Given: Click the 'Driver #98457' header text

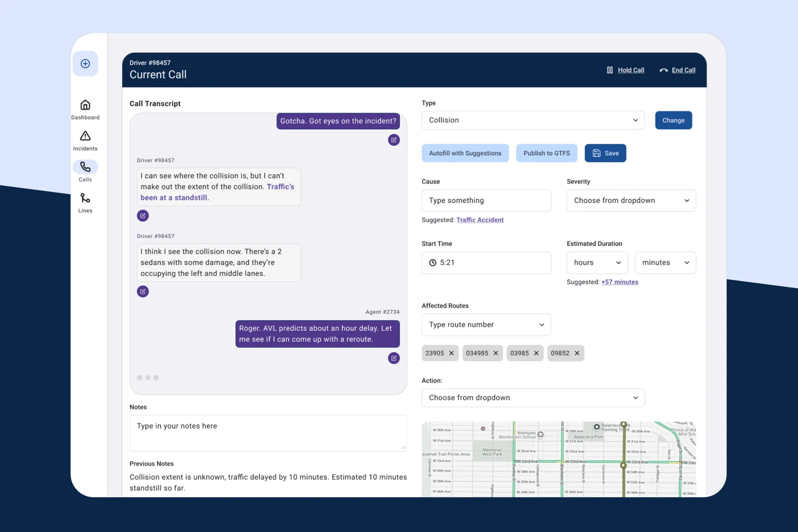Looking at the screenshot, I should pyautogui.click(x=150, y=63).
